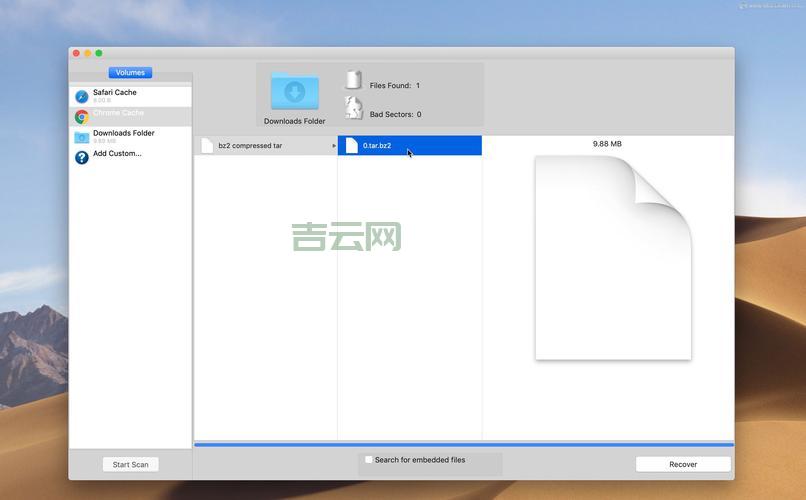Screen dimensions: 806x500
Task: Expand the bz2 compressed tar arrow
Action: (x=334, y=146)
